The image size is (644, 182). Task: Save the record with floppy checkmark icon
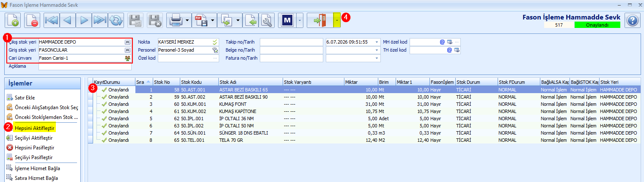(135, 20)
